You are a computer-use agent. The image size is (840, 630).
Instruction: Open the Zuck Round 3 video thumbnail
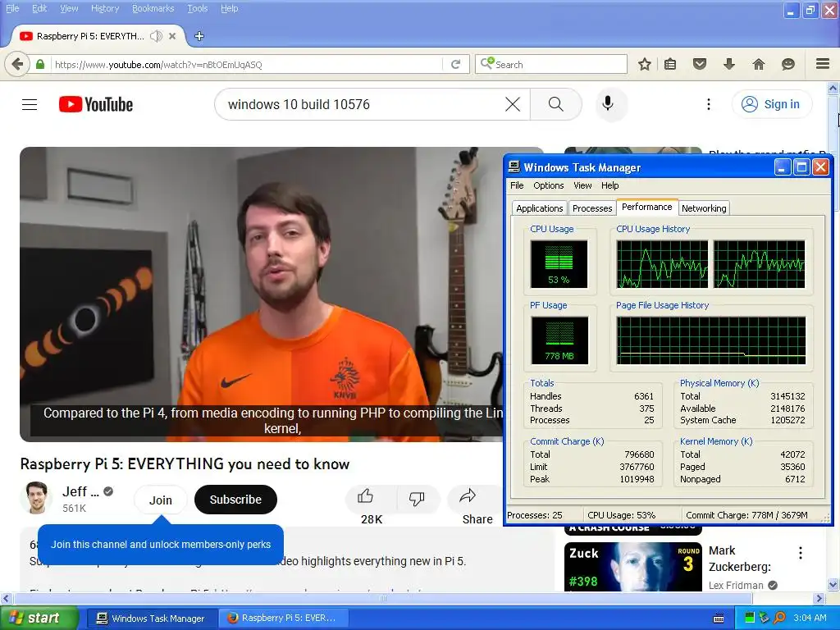(x=632, y=567)
